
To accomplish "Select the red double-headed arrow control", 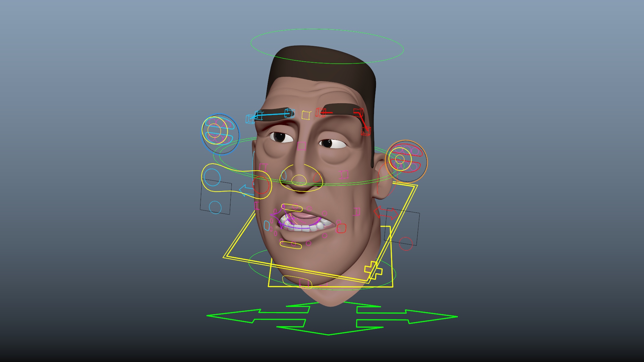I will [386, 213].
